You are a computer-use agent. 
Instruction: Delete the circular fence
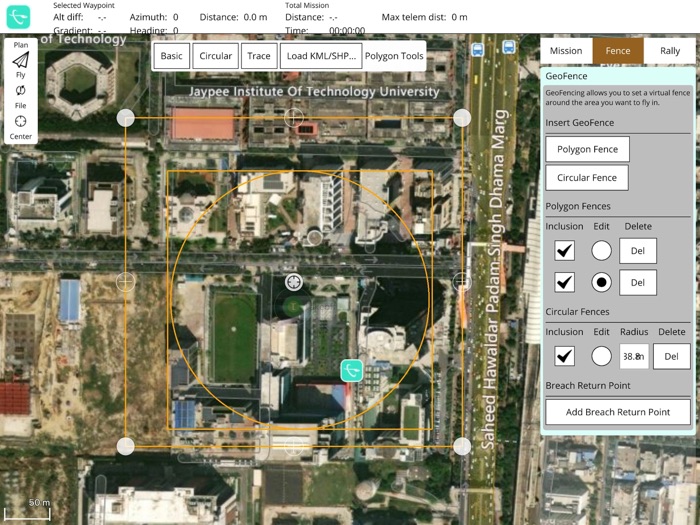tap(671, 356)
